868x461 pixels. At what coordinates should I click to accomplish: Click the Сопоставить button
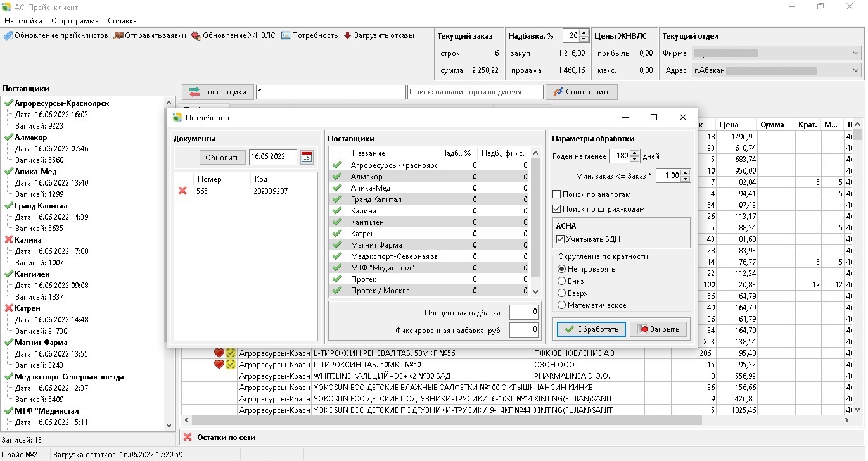(582, 92)
